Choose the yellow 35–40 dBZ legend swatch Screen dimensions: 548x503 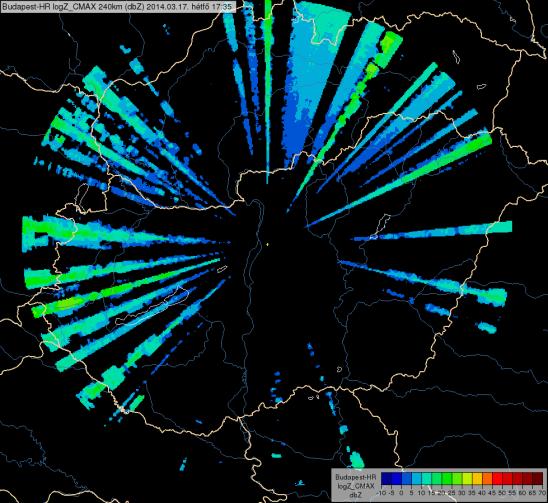pyautogui.click(x=477, y=478)
